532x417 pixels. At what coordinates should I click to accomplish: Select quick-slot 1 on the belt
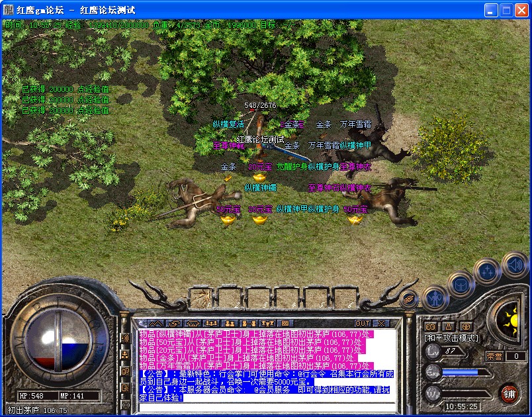click(201, 299)
